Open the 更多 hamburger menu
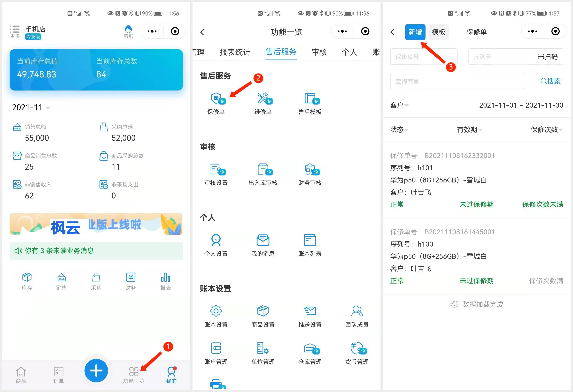The width and height of the screenshot is (573, 392). [x=15, y=32]
